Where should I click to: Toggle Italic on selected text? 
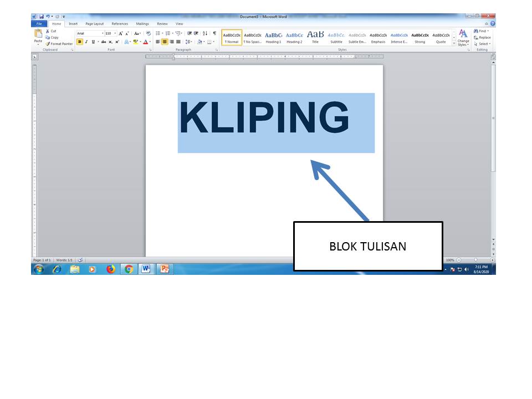86,42
